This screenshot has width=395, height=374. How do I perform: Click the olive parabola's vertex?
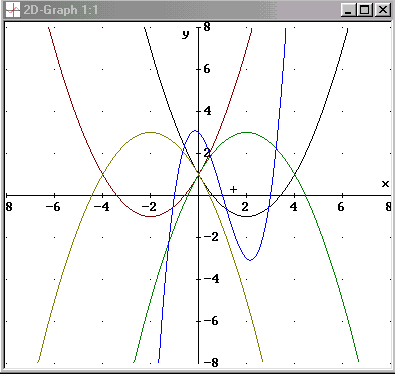pyautogui.click(x=150, y=132)
